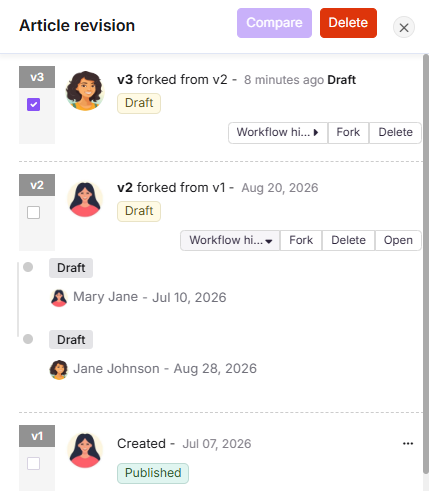Click the timeline dot for Mary Jane entry
This screenshot has width=429, height=491.
[28, 267]
